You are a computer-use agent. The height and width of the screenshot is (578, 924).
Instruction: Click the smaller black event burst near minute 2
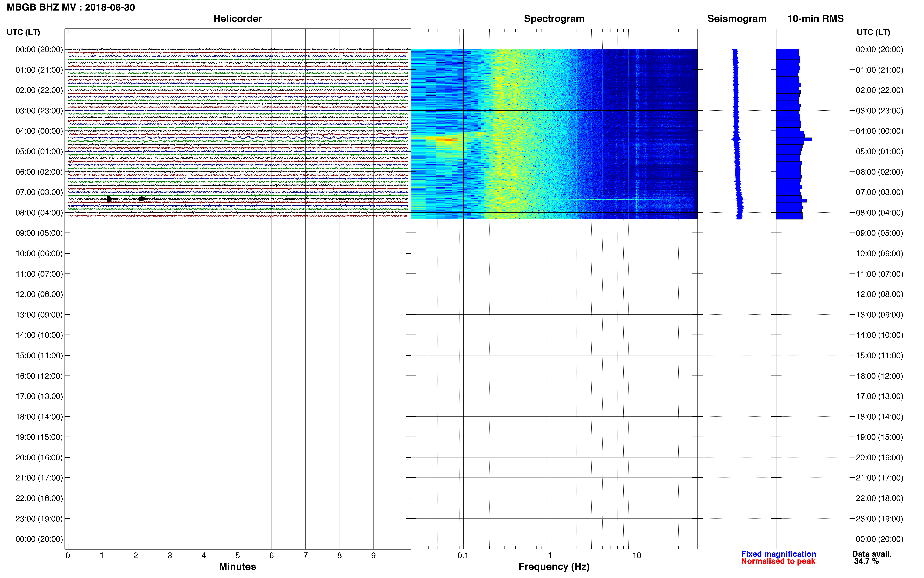coord(142,199)
